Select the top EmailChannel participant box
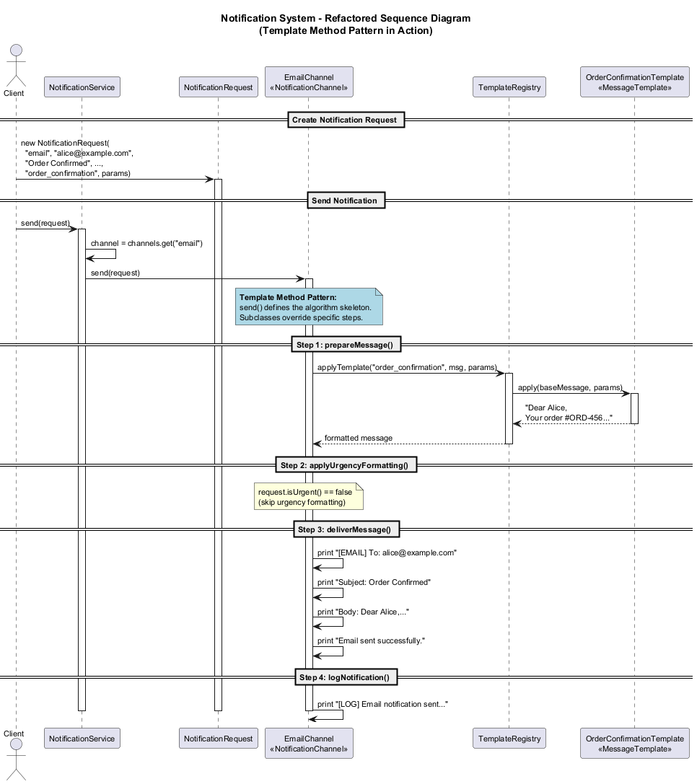This screenshot has height=784, width=697. 309,82
